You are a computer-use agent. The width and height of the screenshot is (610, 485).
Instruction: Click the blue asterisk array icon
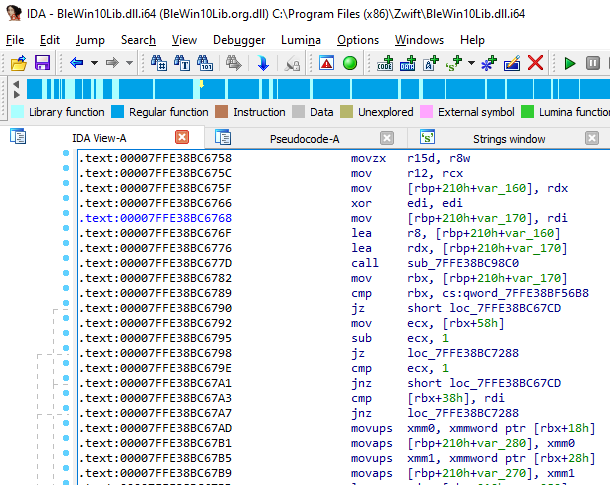pos(489,63)
